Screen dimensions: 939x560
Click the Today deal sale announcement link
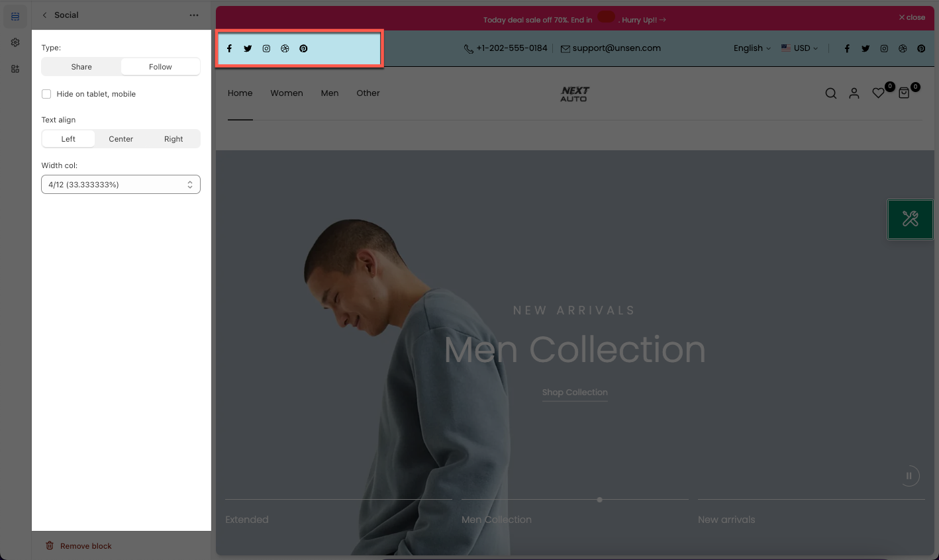tap(575, 20)
